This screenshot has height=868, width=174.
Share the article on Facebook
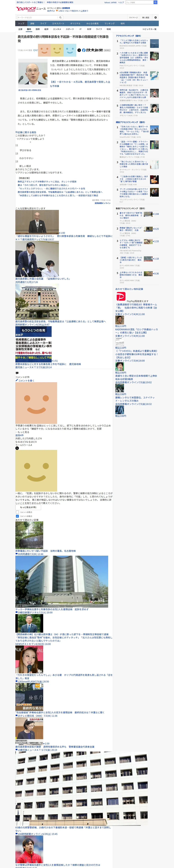click(84, 50)
